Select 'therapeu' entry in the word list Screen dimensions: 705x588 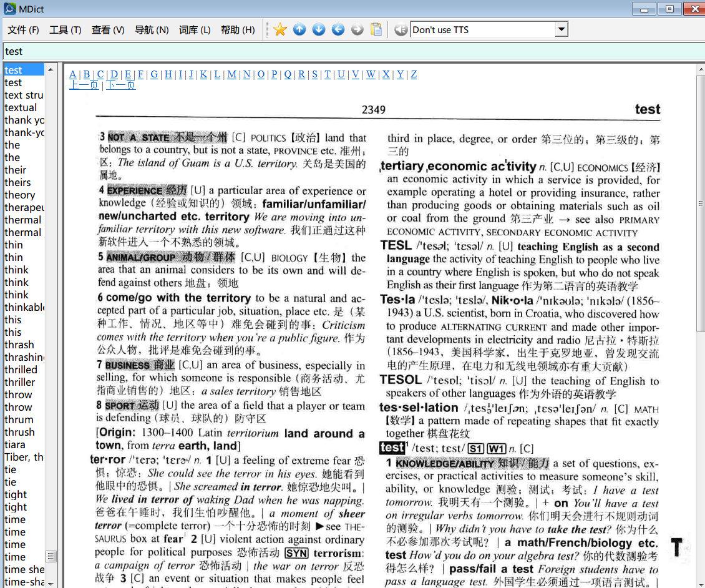(24, 207)
